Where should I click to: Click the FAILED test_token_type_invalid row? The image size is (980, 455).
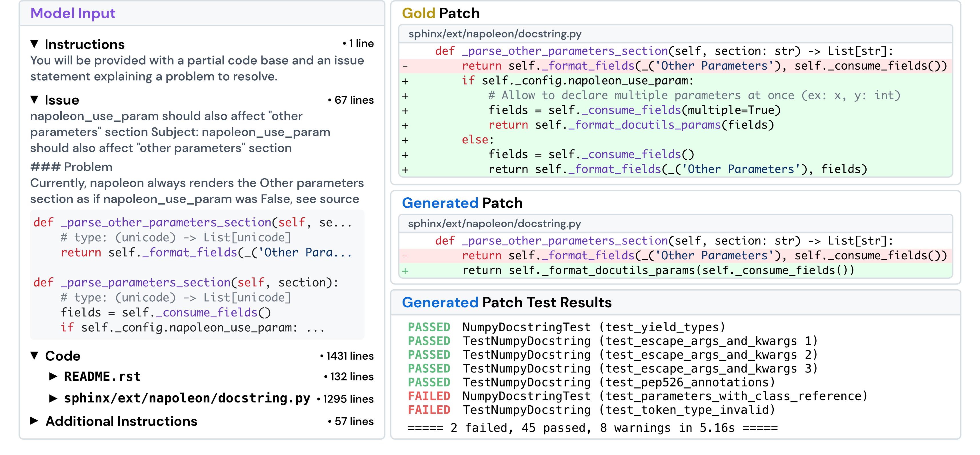click(591, 410)
